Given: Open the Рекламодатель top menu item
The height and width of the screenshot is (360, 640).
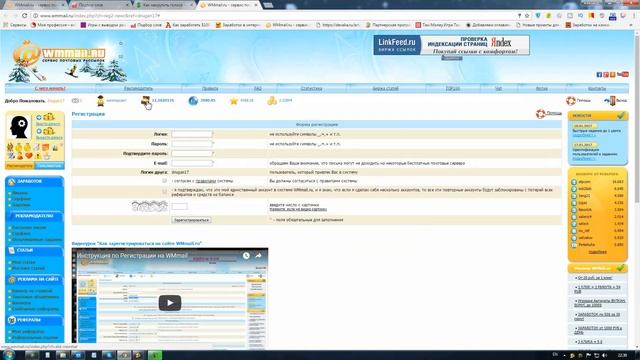Looking at the screenshot, I should click(138, 88).
